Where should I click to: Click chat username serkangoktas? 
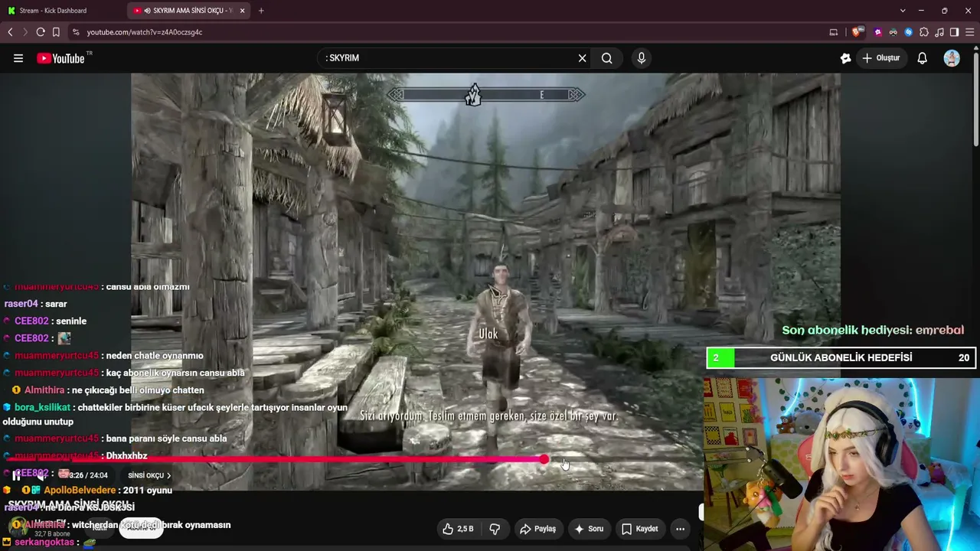44,543
